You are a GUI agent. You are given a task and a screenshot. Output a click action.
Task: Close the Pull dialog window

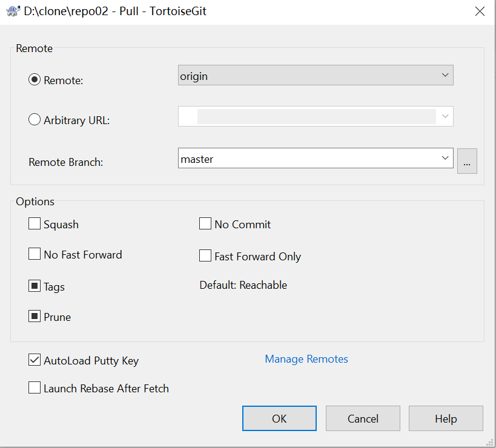point(480,12)
